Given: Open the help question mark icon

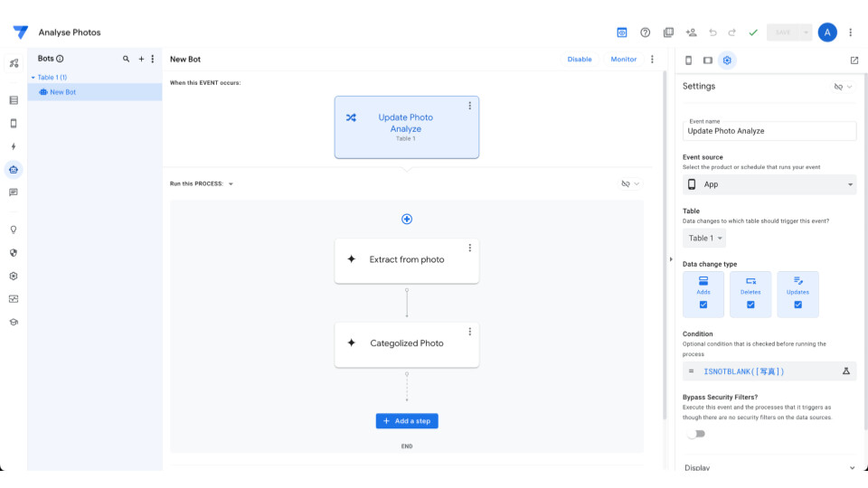Looking at the screenshot, I should (x=646, y=33).
